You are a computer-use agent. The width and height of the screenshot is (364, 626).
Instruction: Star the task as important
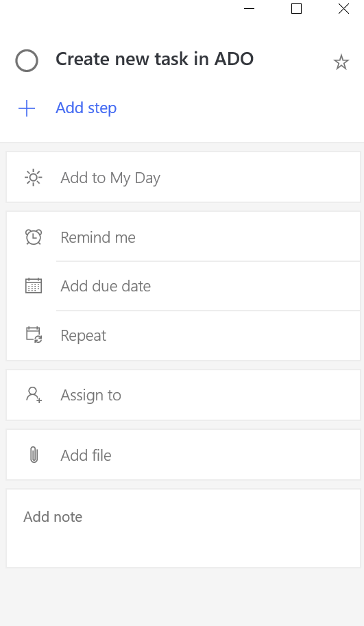341,62
